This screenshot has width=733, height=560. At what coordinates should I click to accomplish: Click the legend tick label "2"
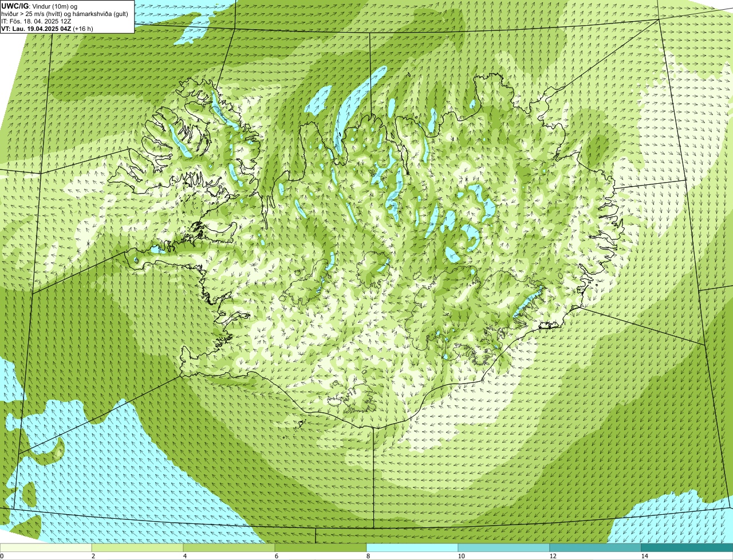93,556
